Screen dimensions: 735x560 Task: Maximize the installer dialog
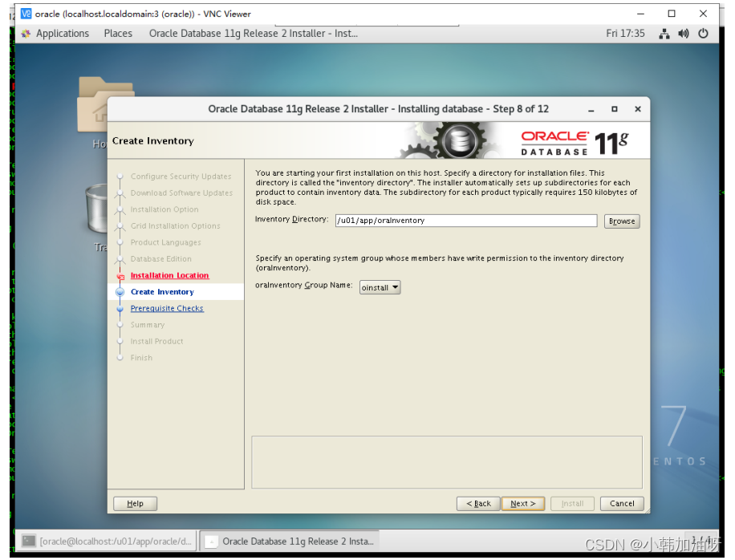point(615,109)
